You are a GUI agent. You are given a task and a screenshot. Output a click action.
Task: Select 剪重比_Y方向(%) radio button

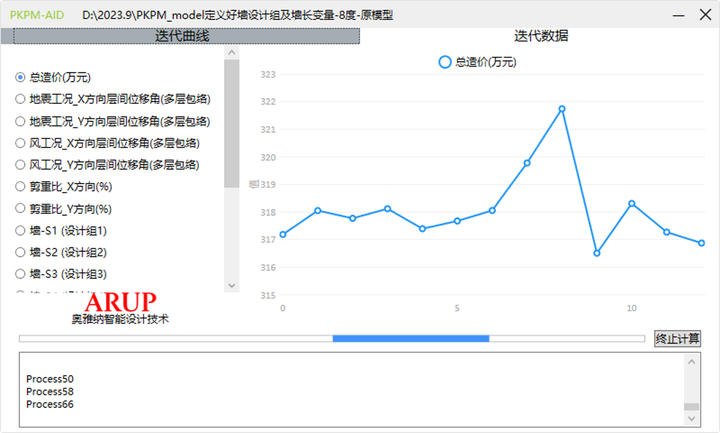[x=21, y=209]
